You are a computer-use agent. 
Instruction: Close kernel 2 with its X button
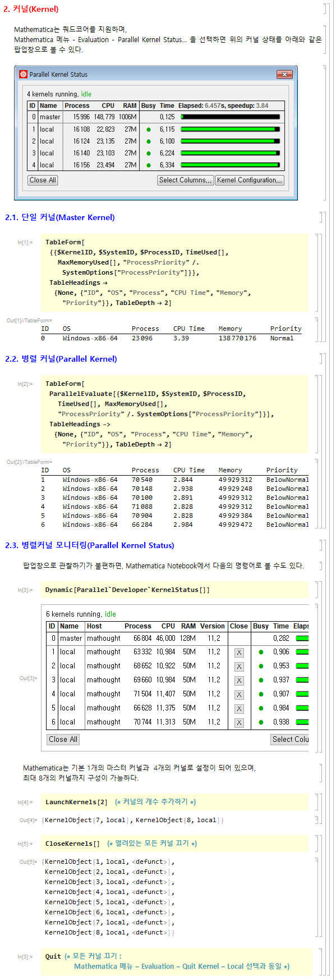coord(239,667)
